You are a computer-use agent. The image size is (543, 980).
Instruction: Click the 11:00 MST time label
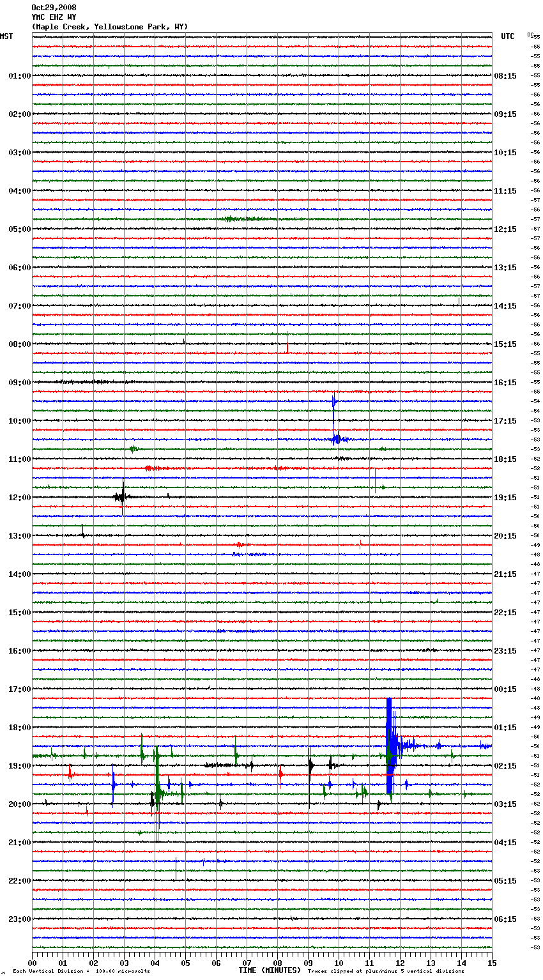(x=19, y=459)
